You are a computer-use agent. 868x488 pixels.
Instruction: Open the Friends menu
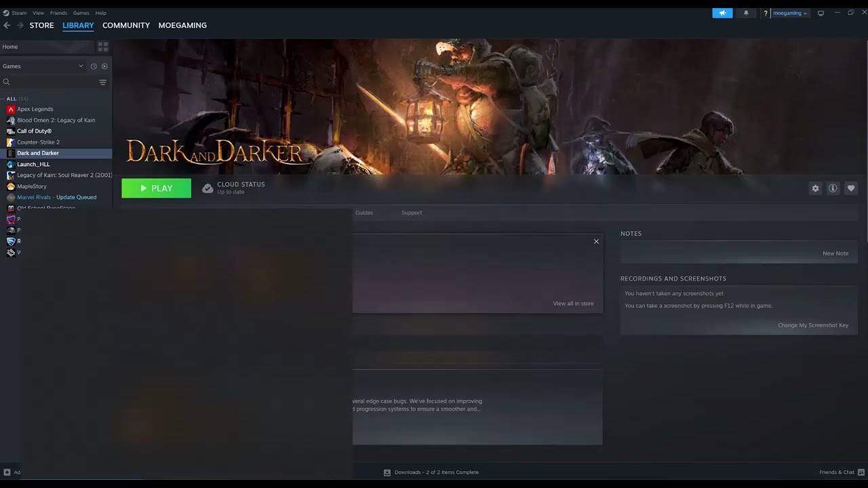[58, 13]
